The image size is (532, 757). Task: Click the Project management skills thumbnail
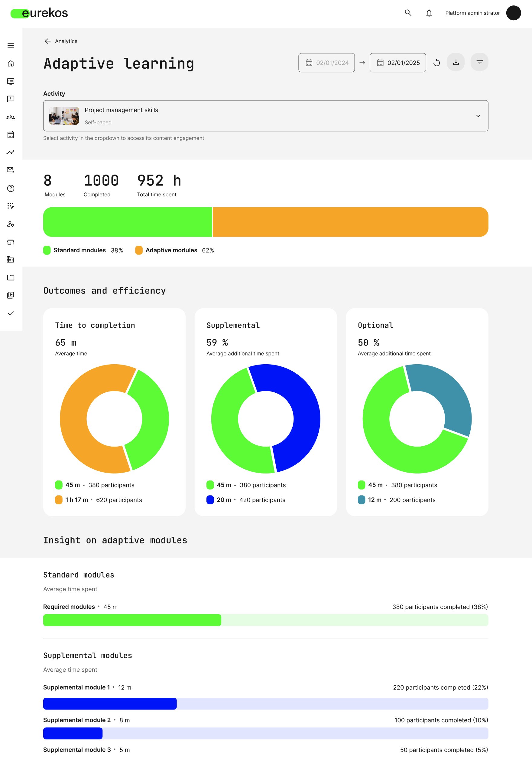point(64,116)
